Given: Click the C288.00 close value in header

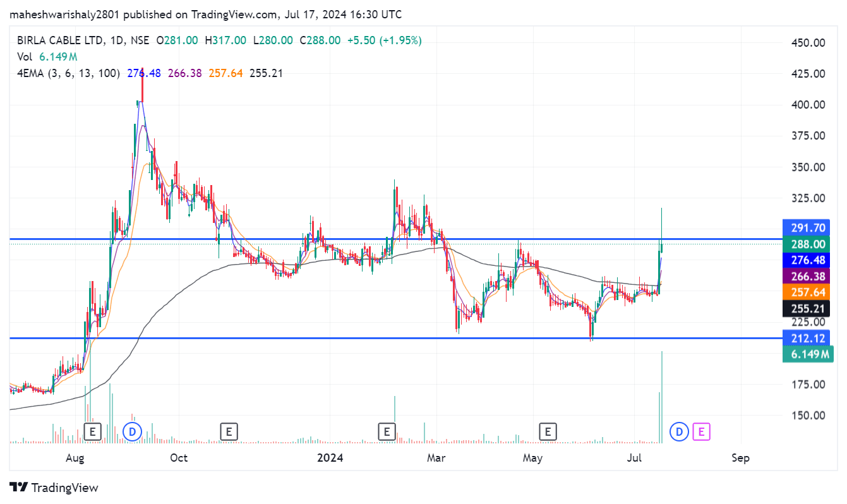Looking at the screenshot, I should (x=320, y=40).
